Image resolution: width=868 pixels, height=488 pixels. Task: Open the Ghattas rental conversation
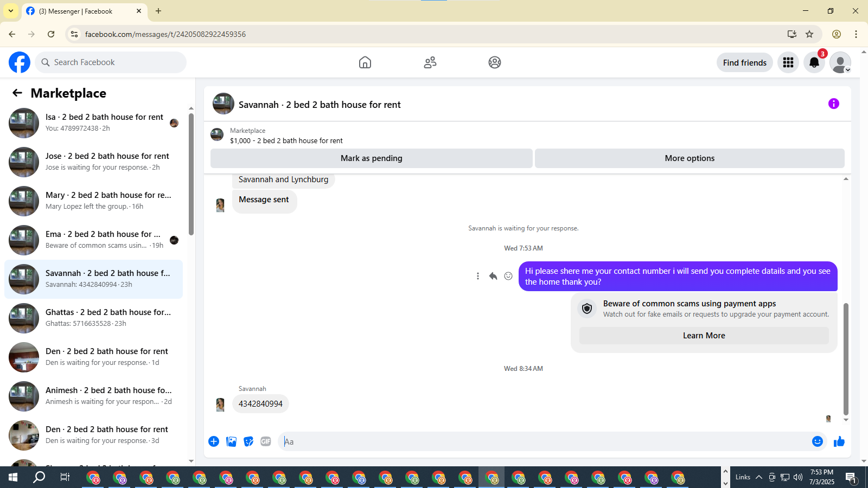tap(94, 318)
